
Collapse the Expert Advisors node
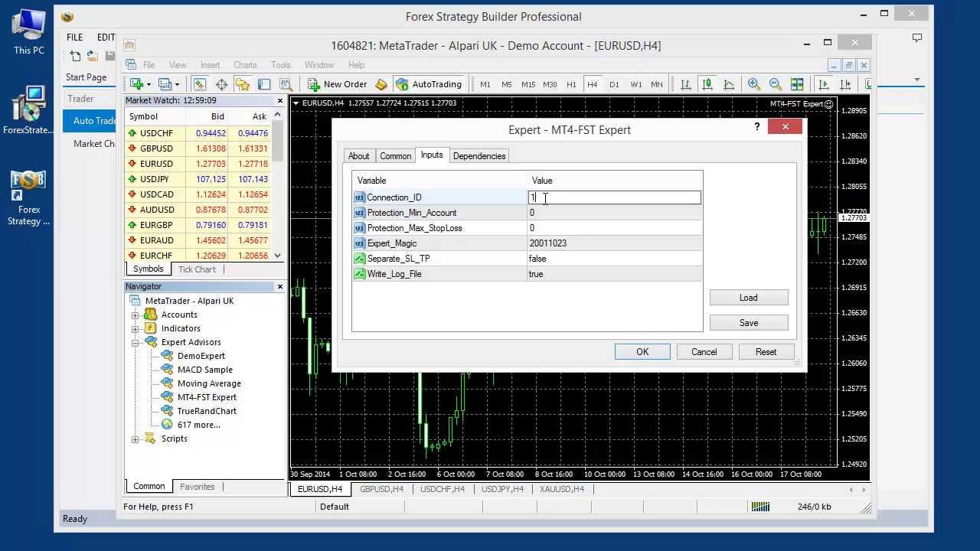click(136, 343)
